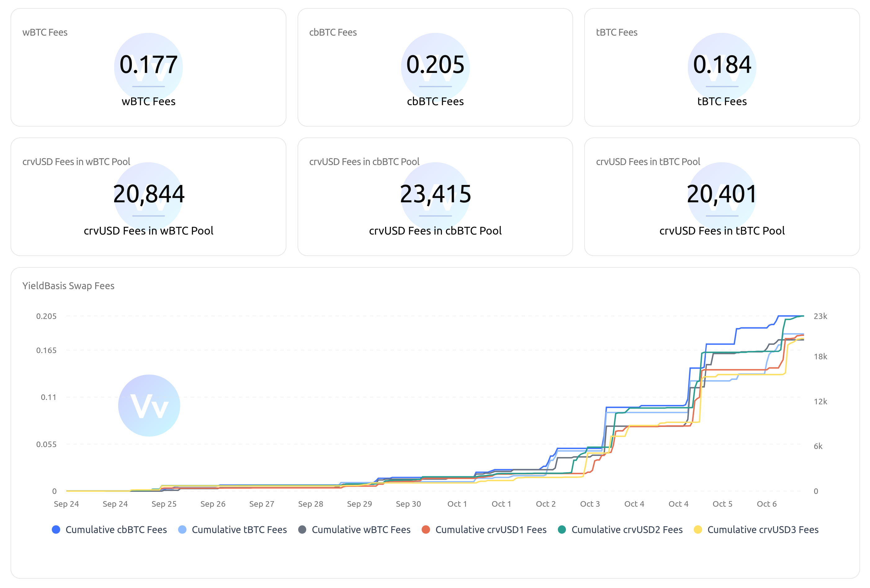
Task: Toggle Cumulative tBTC Fees legend dot
Action: [182, 529]
